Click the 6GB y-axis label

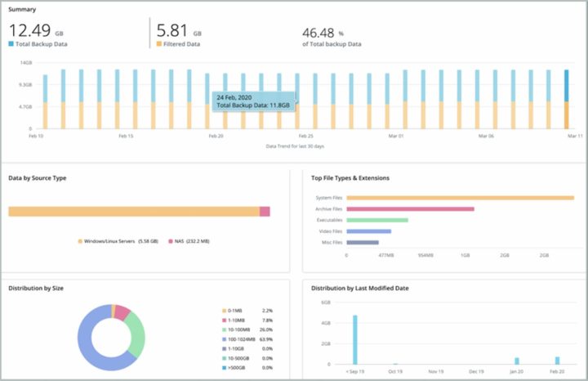click(326, 303)
